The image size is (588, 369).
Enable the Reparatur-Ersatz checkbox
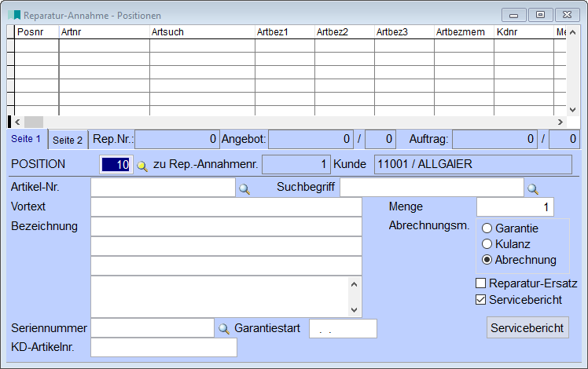point(481,283)
